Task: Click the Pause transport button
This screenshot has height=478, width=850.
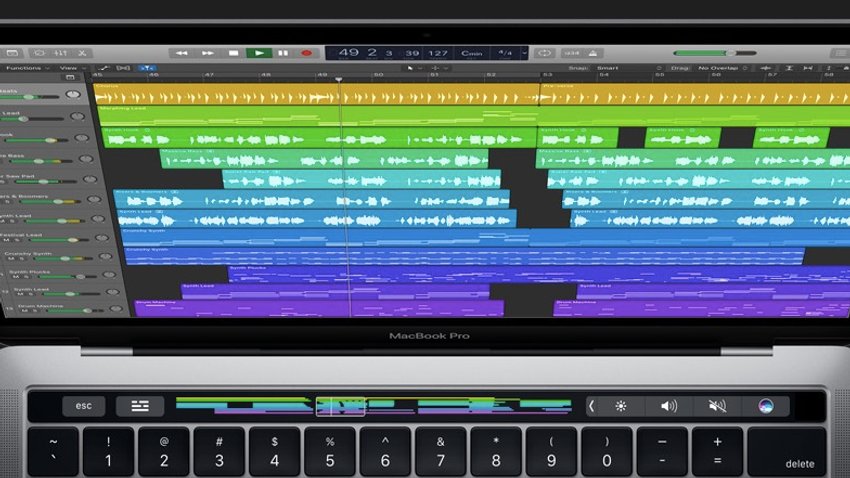Action: coord(283,53)
